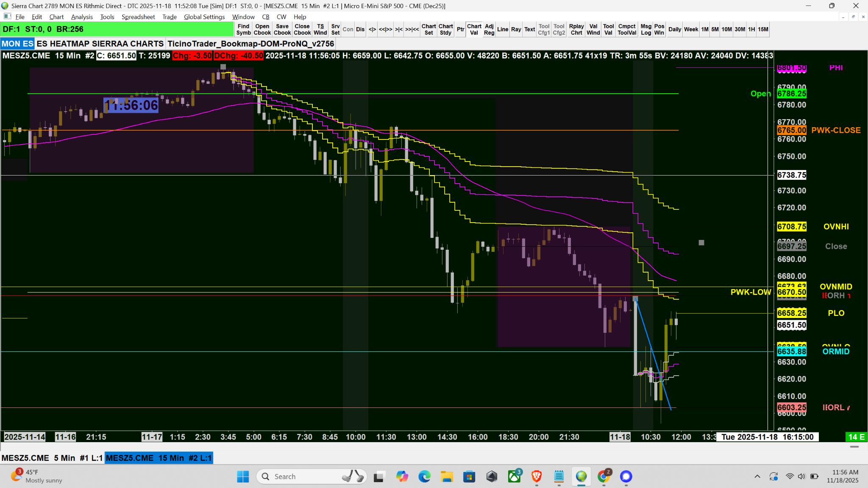The image size is (868, 488).
Task: Select the Line drawing tool
Action: 502,29
